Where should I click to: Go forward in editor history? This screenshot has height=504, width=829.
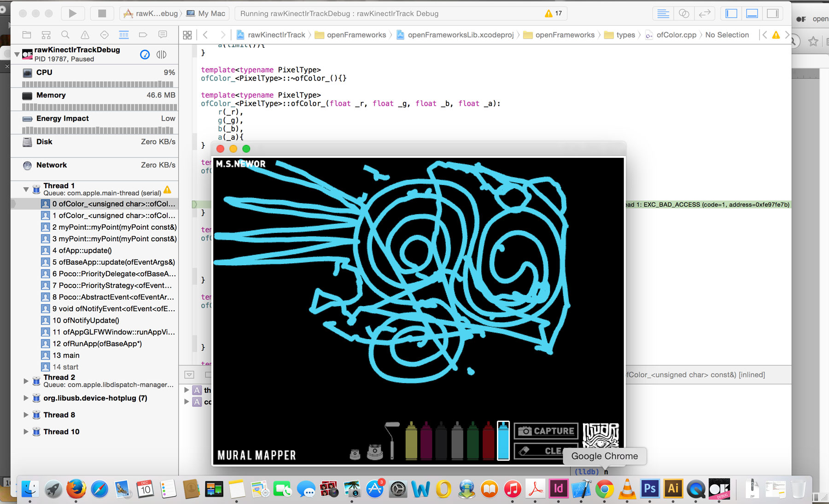(x=223, y=35)
